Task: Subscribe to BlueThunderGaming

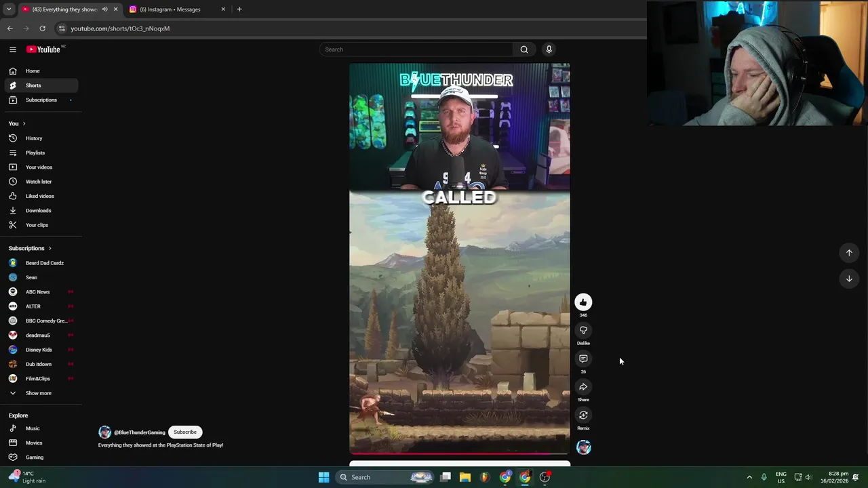Action: click(185, 432)
